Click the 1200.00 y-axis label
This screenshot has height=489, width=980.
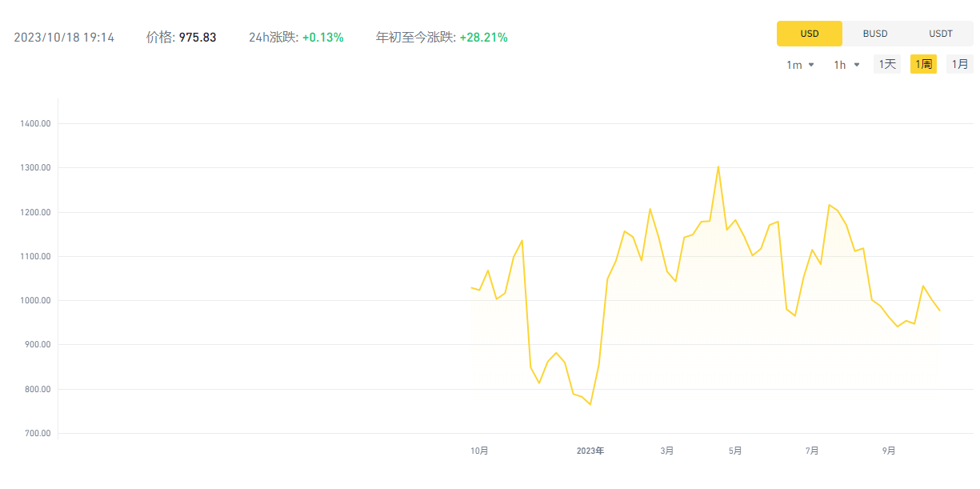pos(36,212)
